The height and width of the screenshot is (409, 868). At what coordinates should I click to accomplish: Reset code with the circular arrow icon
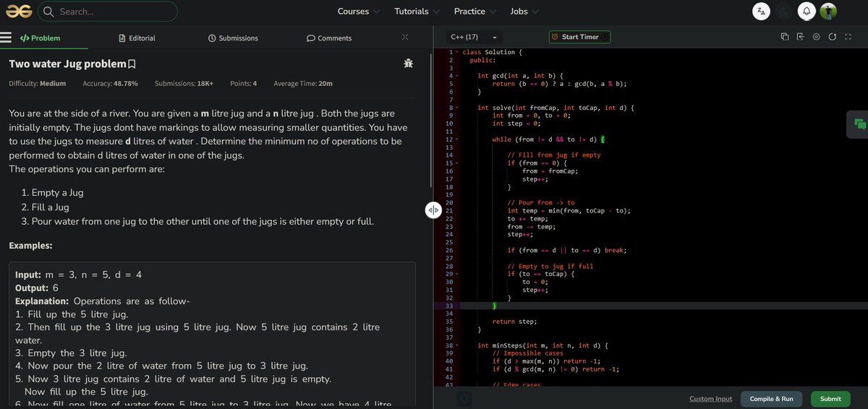[x=832, y=37]
